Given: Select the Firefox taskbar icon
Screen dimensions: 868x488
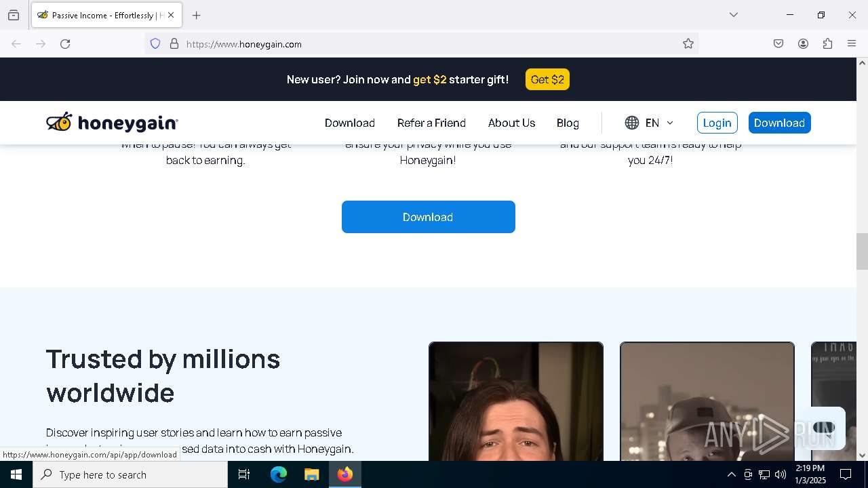Looking at the screenshot, I should tap(344, 474).
